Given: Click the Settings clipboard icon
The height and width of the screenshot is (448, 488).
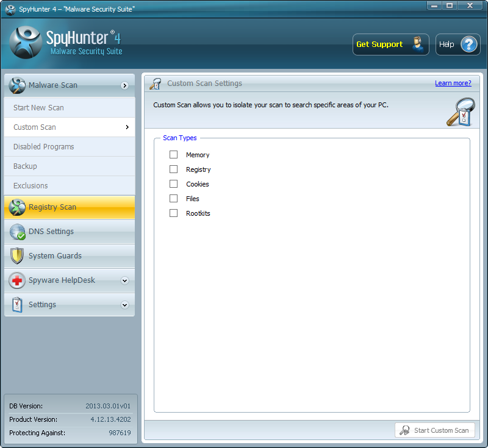Looking at the screenshot, I should coord(17,305).
